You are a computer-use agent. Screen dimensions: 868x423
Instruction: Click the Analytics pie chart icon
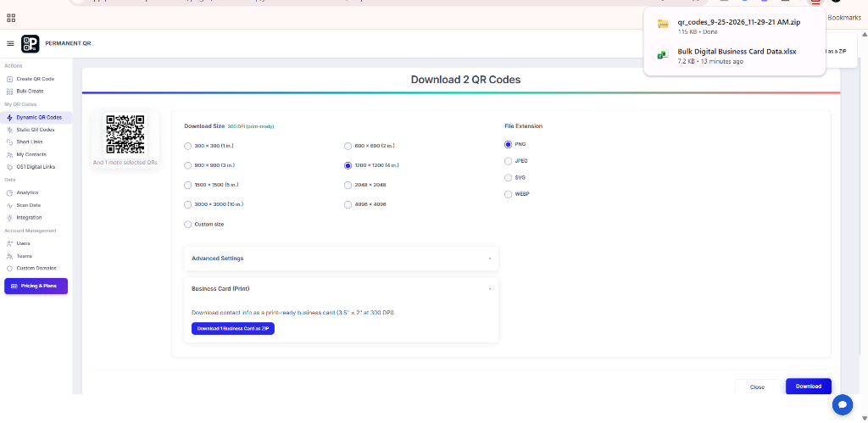(9, 192)
